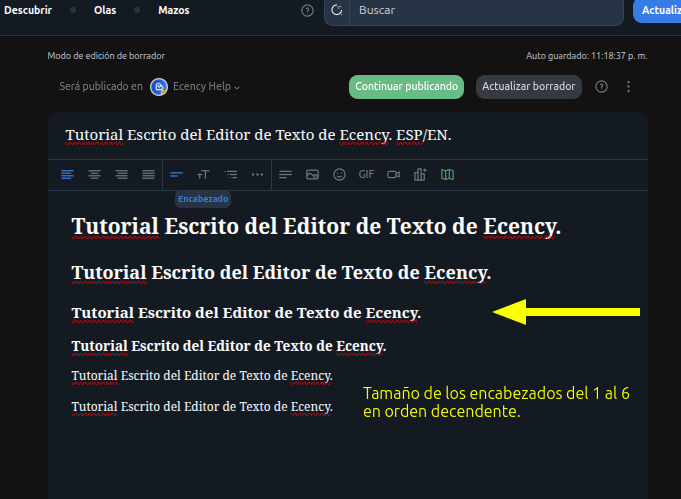Click the refresh icon beside search
This screenshot has width=681, height=499.
coord(337,10)
